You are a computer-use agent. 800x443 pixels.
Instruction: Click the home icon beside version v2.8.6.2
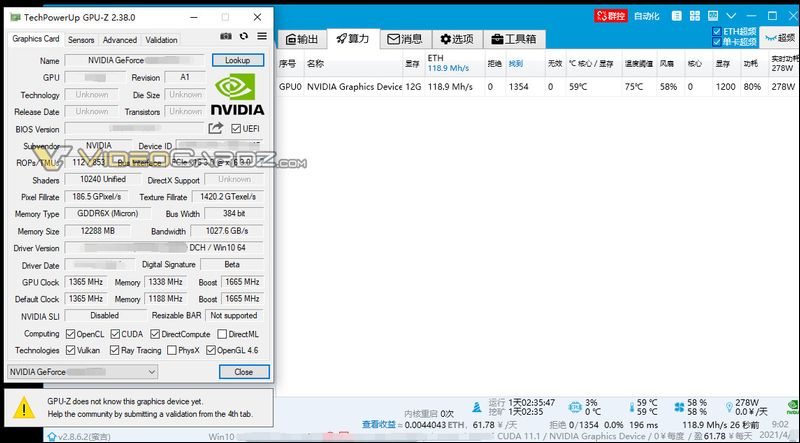(x=52, y=437)
